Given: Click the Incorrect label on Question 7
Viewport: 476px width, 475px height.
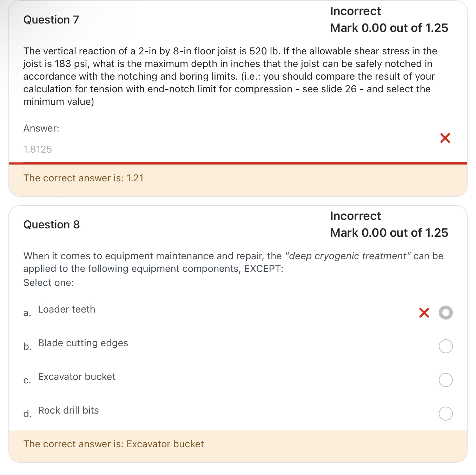Looking at the screenshot, I should pos(356,11).
